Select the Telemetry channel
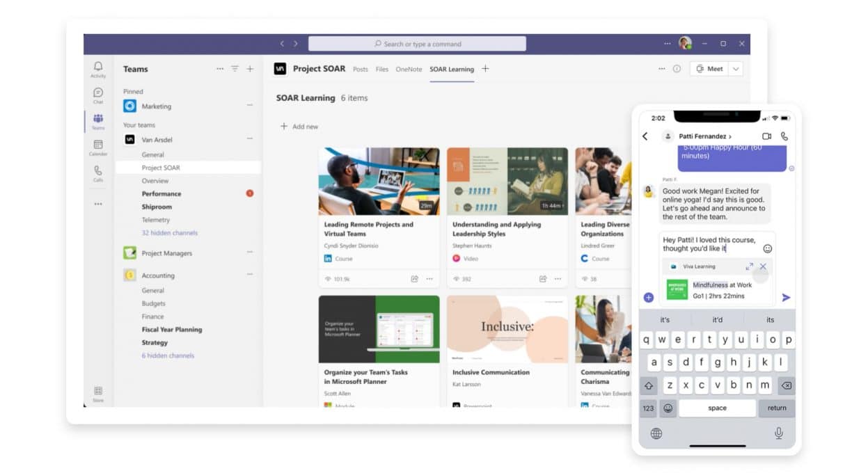Image resolution: width=868 pixels, height=473 pixels. (156, 220)
